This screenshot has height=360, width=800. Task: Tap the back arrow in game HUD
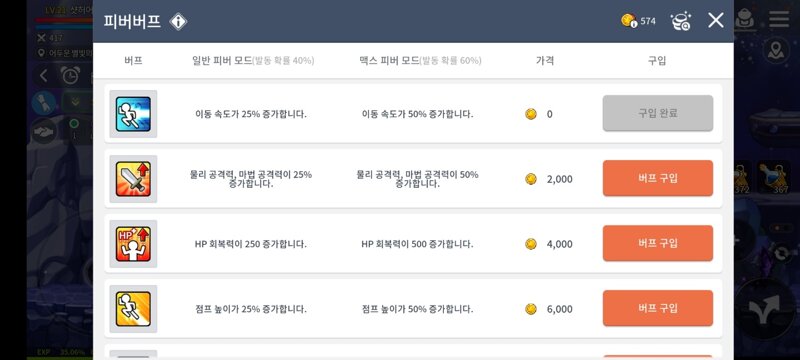coord(43,76)
